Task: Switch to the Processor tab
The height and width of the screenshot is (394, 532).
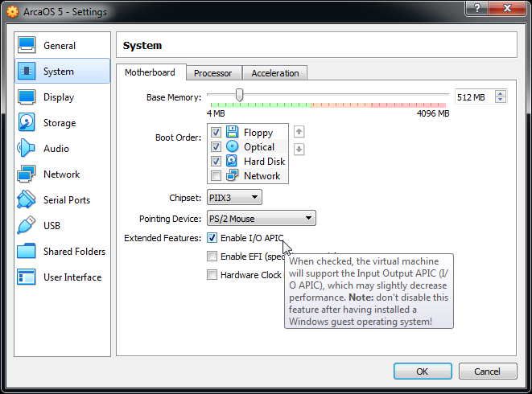Action: (x=213, y=73)
